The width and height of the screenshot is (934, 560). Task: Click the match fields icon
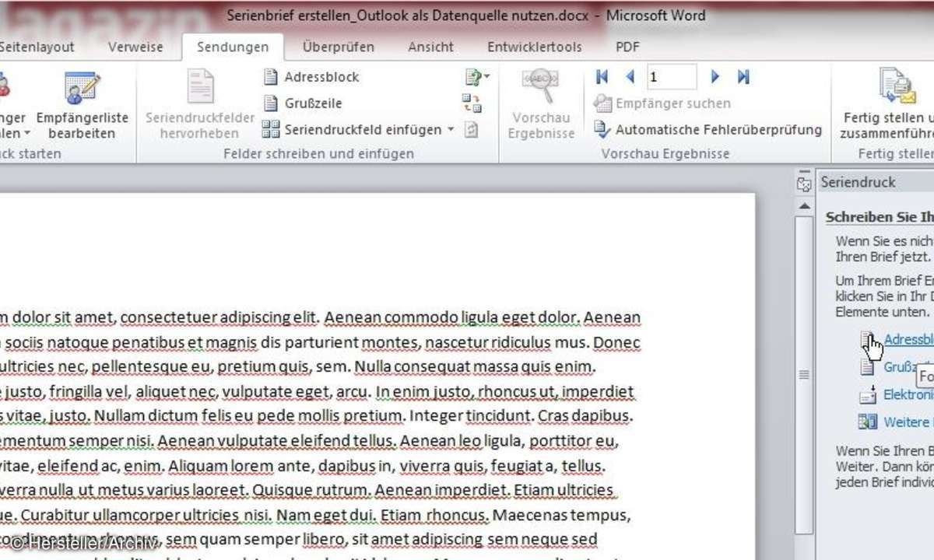click(472, 103)
